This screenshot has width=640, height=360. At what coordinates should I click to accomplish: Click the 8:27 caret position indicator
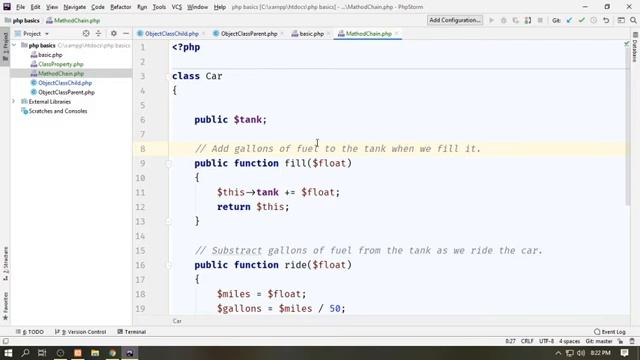click(x=510, y=341)
